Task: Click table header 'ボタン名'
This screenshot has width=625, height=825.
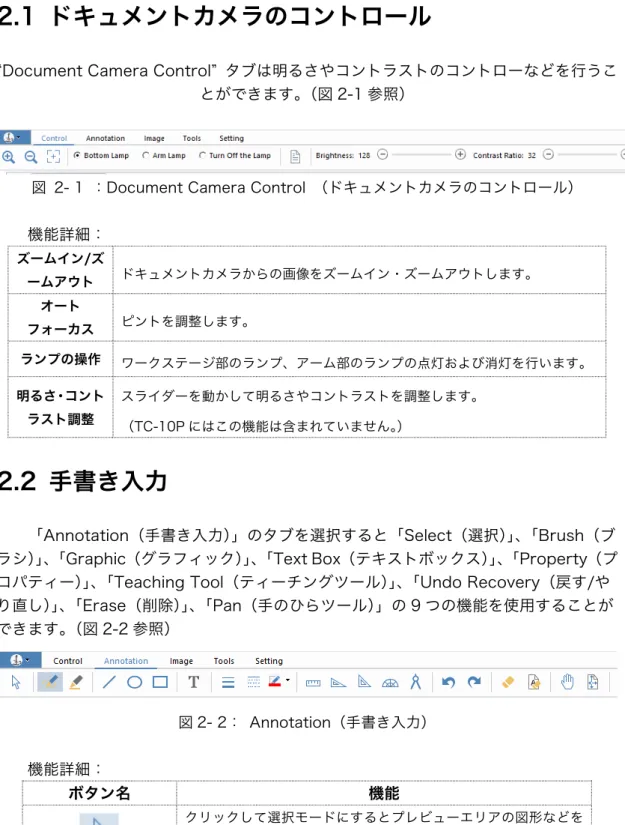Action: click(x=99, y=792)
